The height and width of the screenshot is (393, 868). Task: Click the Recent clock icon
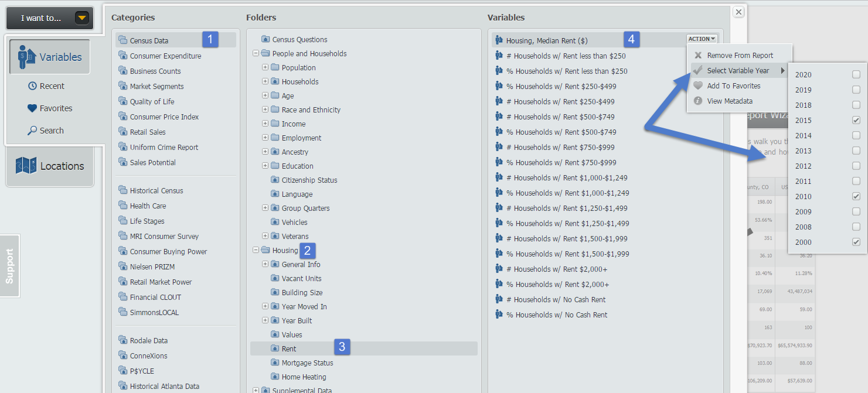tap(32, 86)
